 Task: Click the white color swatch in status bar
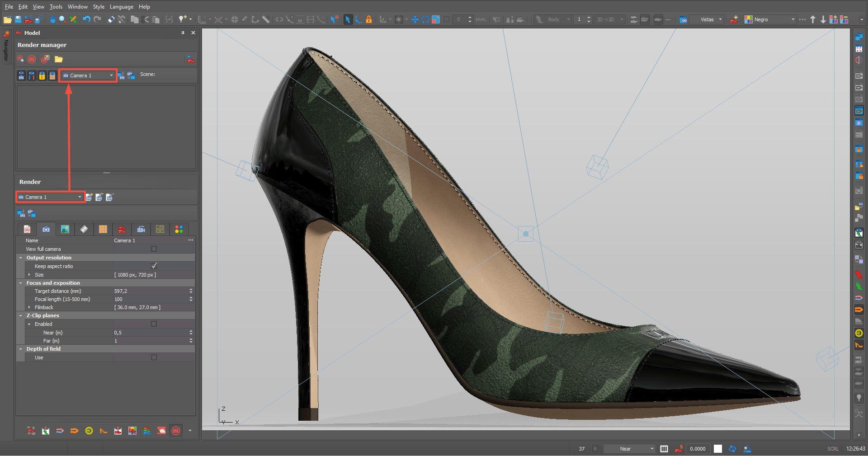(x=717, y=449)
